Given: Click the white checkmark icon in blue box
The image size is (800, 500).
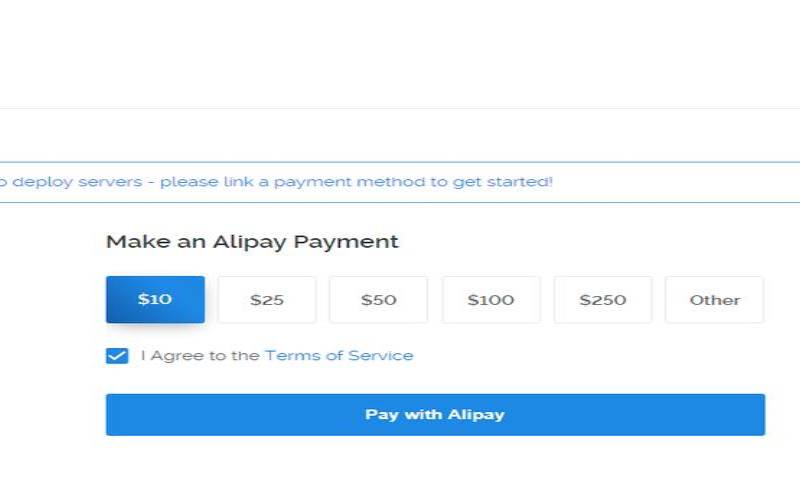Looking at the screenshot, I should click(117, 356).
